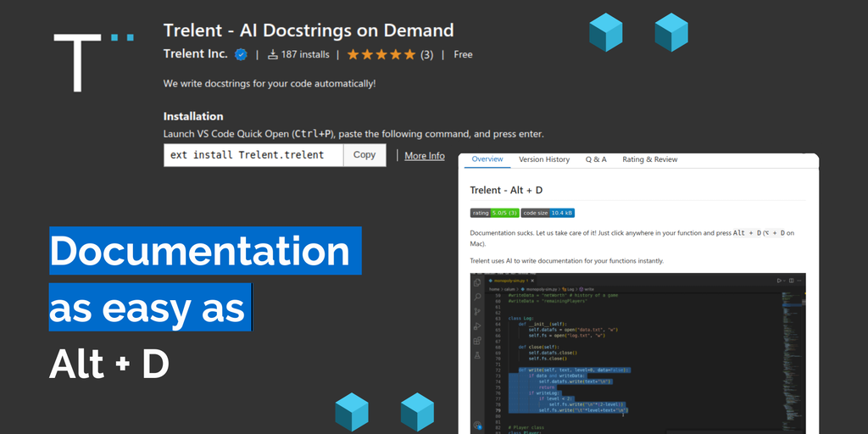Switch to the Rating & Review tab
This screenshot has height=434, width=868.
point(649,159)
